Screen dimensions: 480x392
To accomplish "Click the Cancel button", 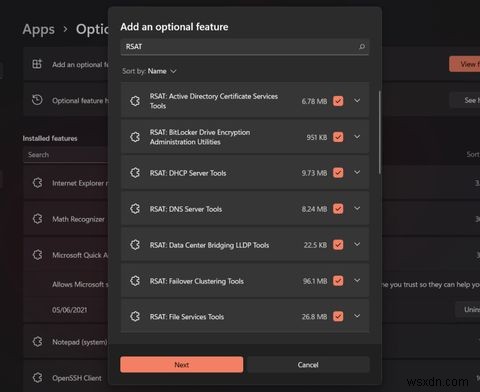I will click(308, 365).
